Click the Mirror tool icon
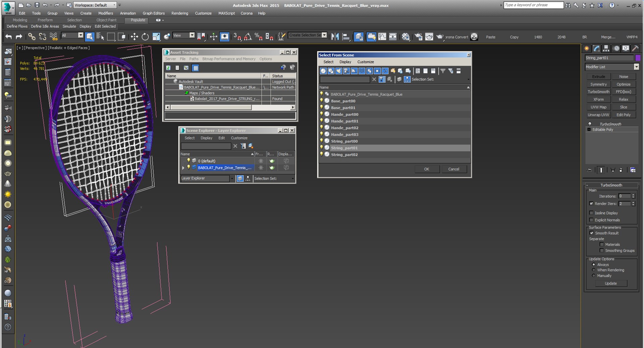This screenshot has height=348, width=644. (335, 37)
